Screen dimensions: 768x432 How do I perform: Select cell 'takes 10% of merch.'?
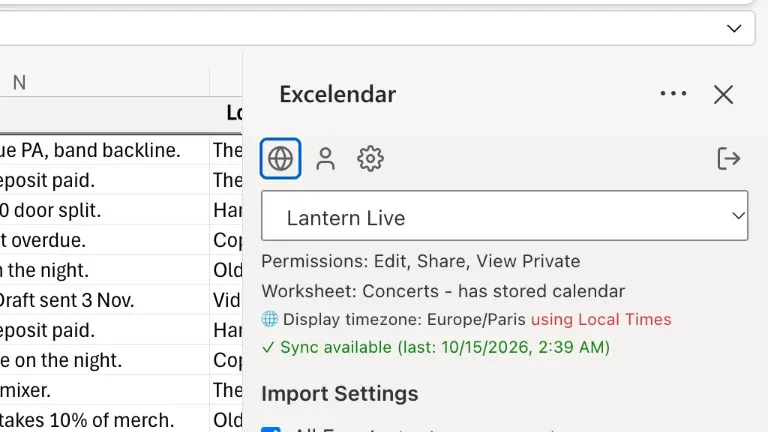[x=105, y=420]
